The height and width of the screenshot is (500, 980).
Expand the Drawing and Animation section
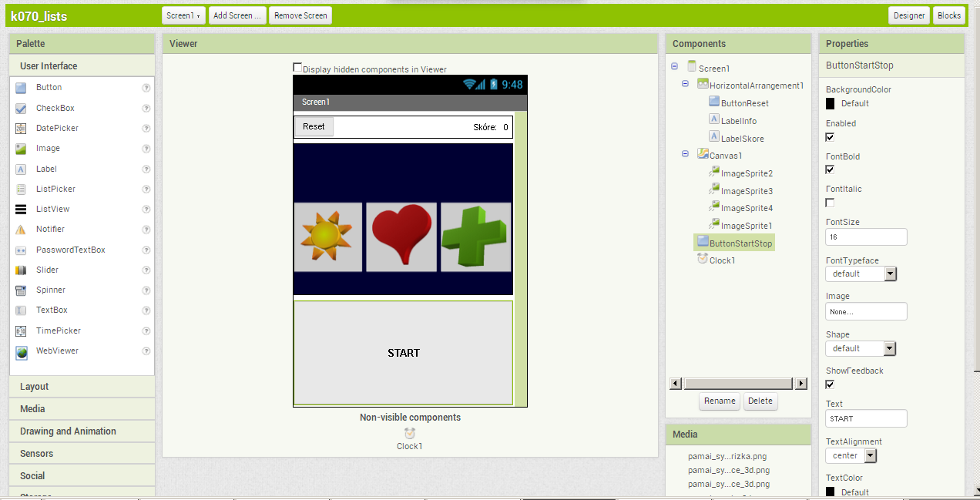pyautogui.click(x=82, y=431)
